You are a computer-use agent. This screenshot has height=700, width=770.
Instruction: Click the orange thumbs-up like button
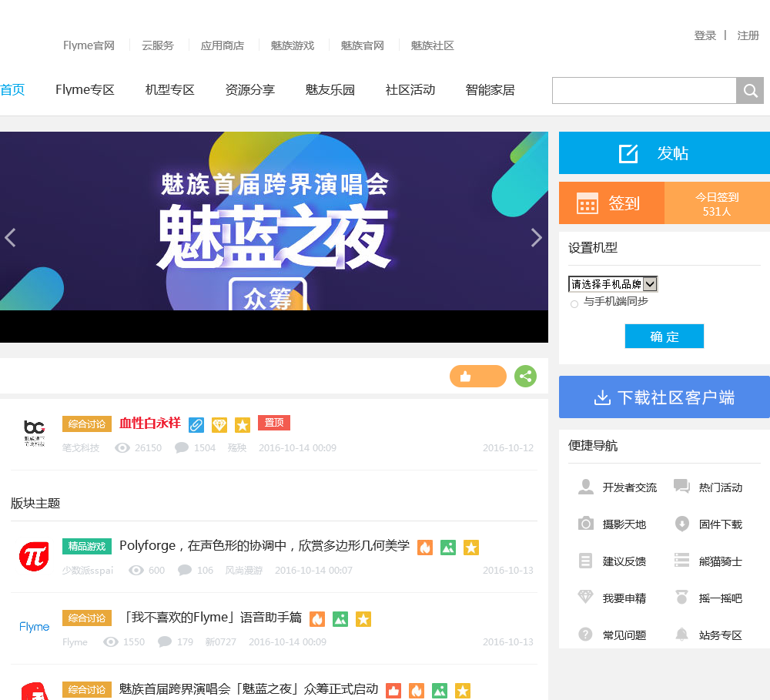[478, 377]
